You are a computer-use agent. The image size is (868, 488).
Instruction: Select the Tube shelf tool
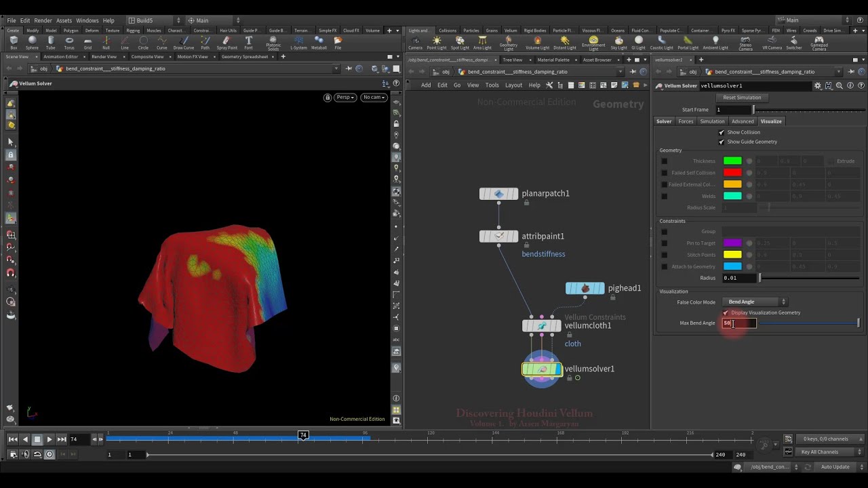click(x=51, y=43)
